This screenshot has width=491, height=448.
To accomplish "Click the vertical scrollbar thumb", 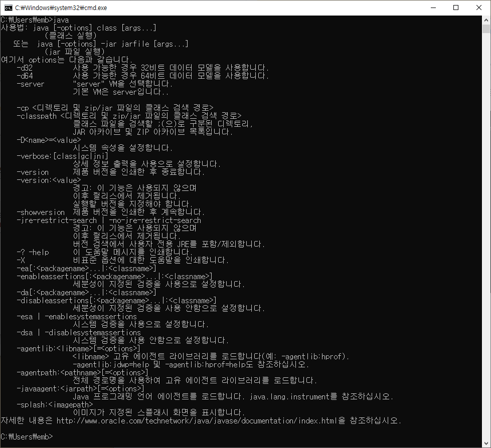I will (x=486, y=29).
